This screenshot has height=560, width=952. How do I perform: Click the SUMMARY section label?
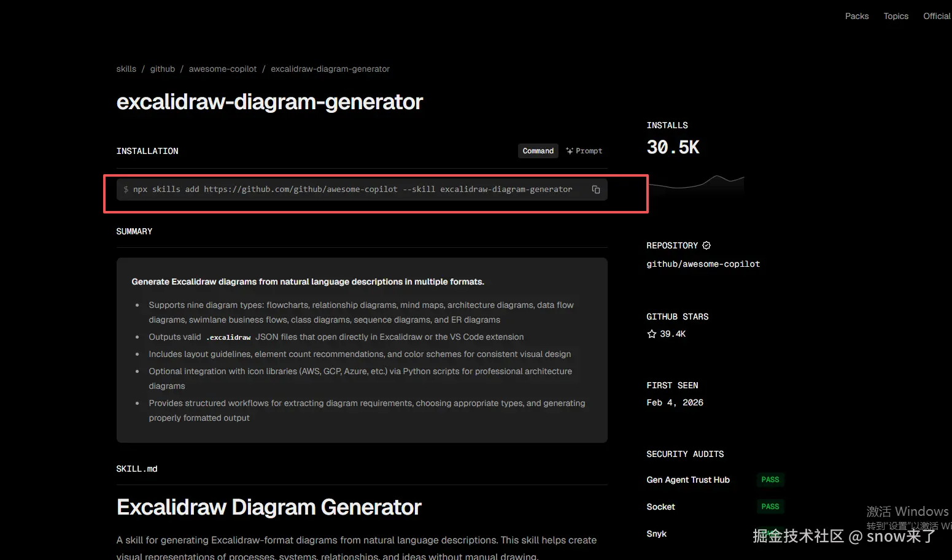pyautogui.click(x=134, y=231)
